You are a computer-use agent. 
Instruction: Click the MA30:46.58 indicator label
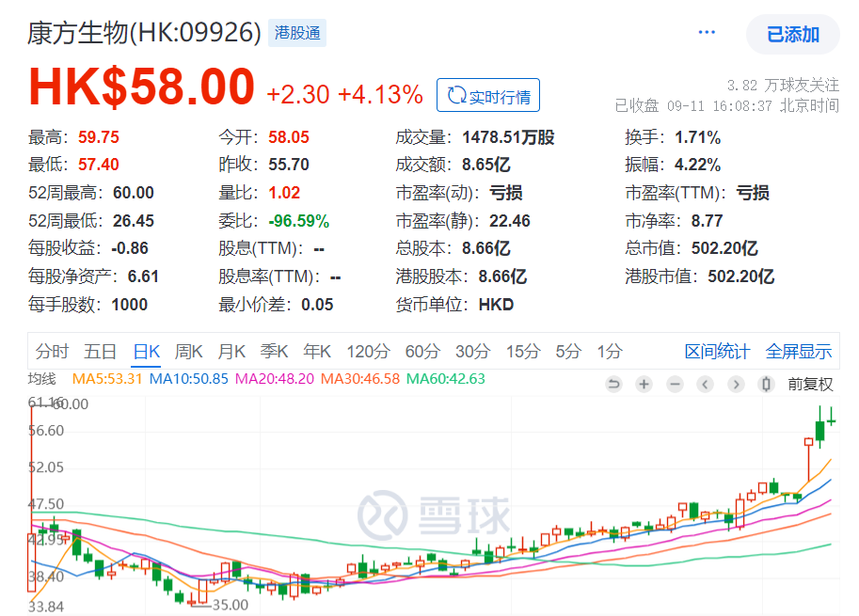[x=360, y=379]
